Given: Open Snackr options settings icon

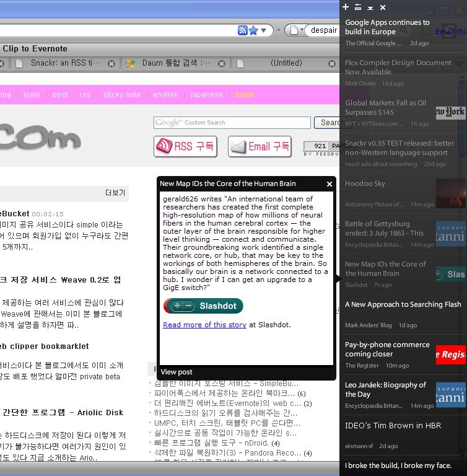Looking at the screenshot, I should point(358,7).
